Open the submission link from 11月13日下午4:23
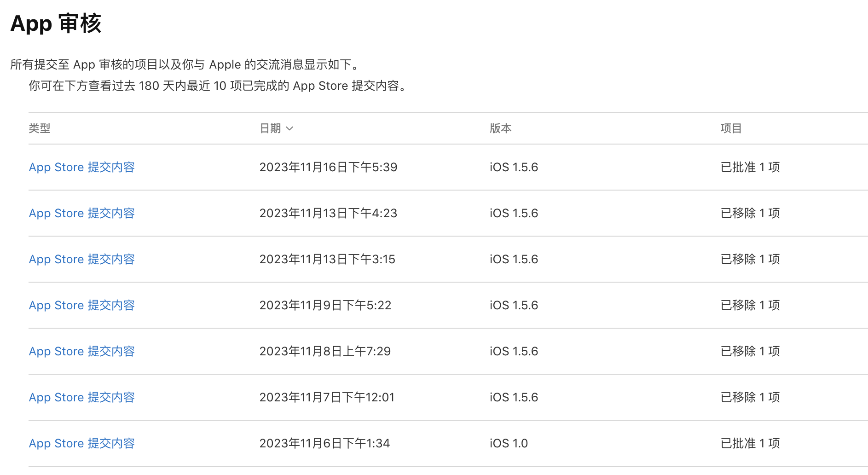Viewport: 868px width, 475px height. (x=81, y=213)
